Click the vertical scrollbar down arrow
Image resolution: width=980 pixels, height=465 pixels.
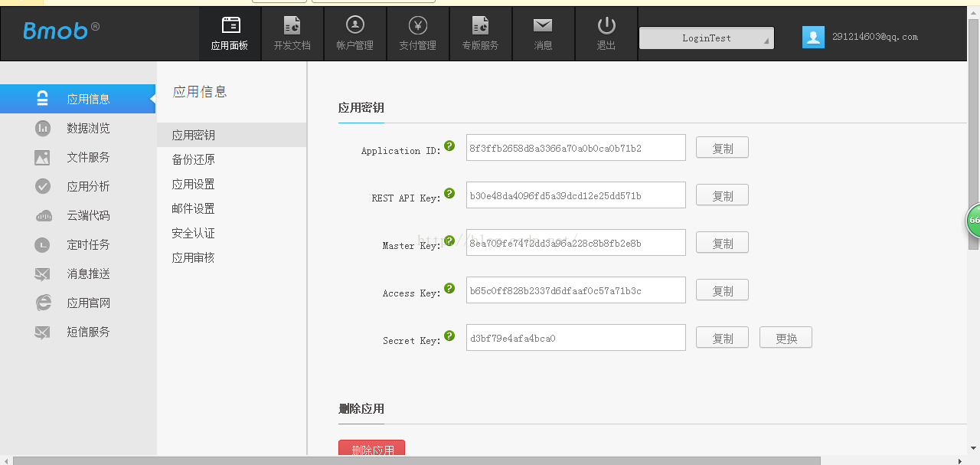click(973, 448)
